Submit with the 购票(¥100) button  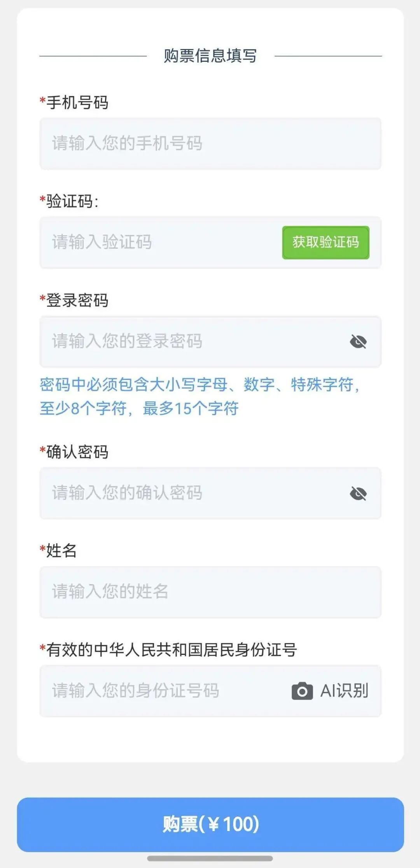click(210, 824)
